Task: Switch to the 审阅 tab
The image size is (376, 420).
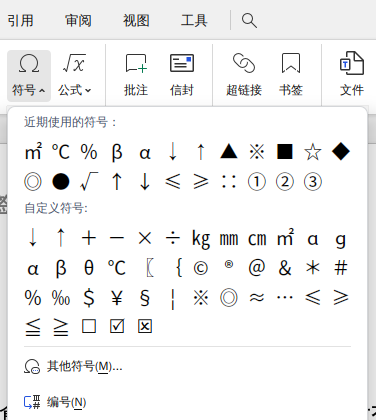Action: click(x=78, y=21)
